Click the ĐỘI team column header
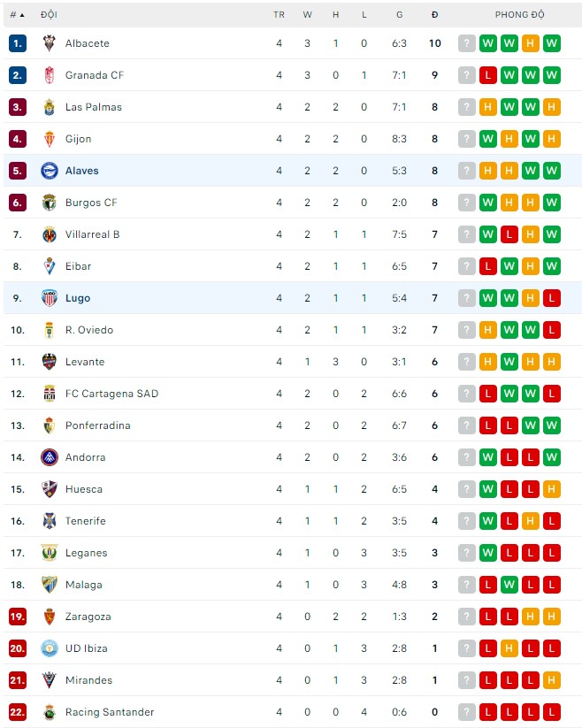582x728 pixels. (x=49, y=15)
